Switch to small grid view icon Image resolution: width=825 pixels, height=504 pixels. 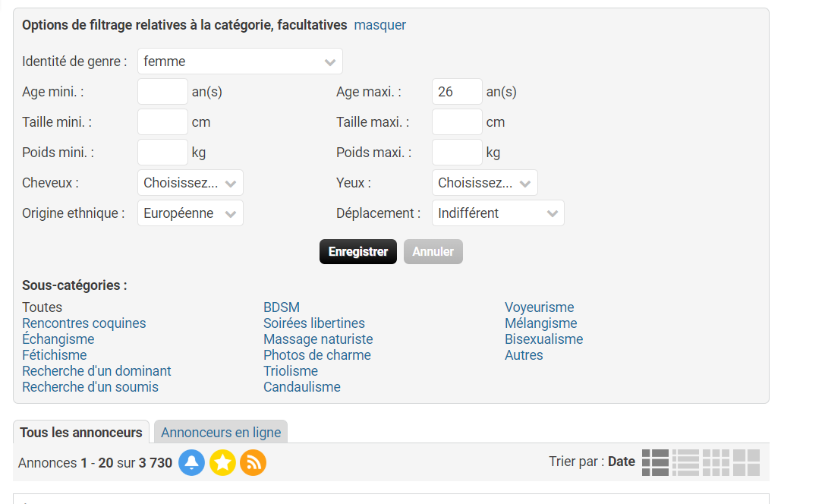click(x=716, y=462)
